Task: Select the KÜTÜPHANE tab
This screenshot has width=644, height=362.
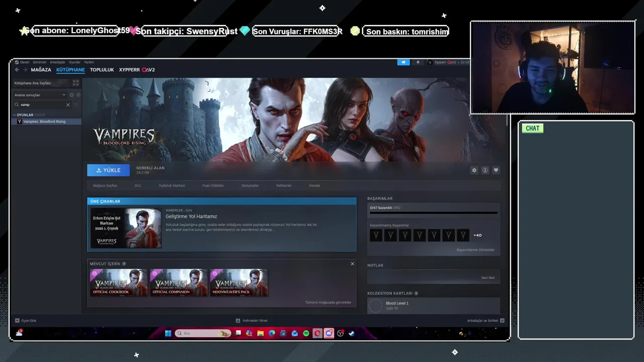Action: point(70,70)
